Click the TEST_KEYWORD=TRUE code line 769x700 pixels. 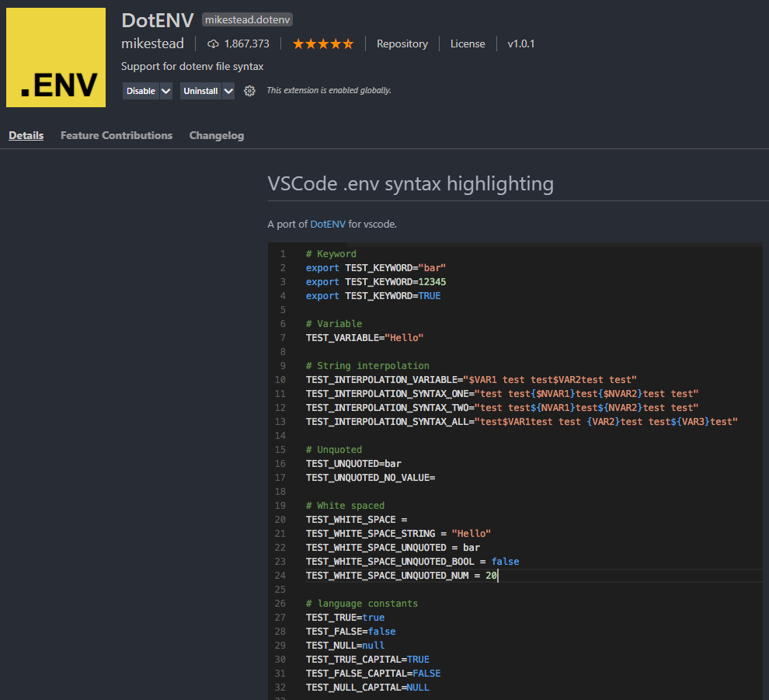tap(373, 296)
